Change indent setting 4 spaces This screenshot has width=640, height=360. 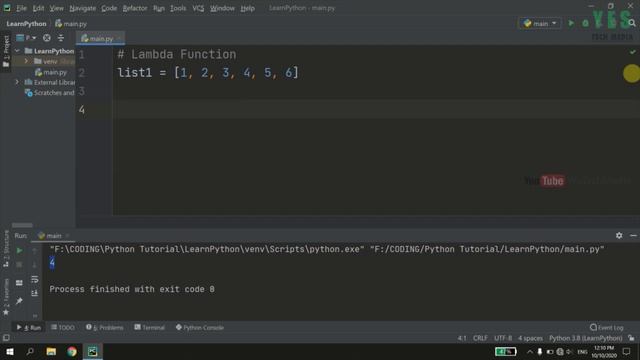click(x=530, y=338)
